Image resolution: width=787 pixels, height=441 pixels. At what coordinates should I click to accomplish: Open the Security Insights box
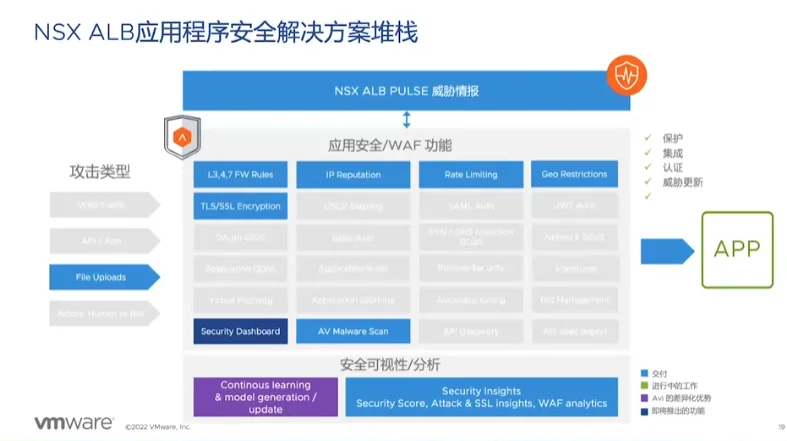pyautogui.click(x=482, y=397)
